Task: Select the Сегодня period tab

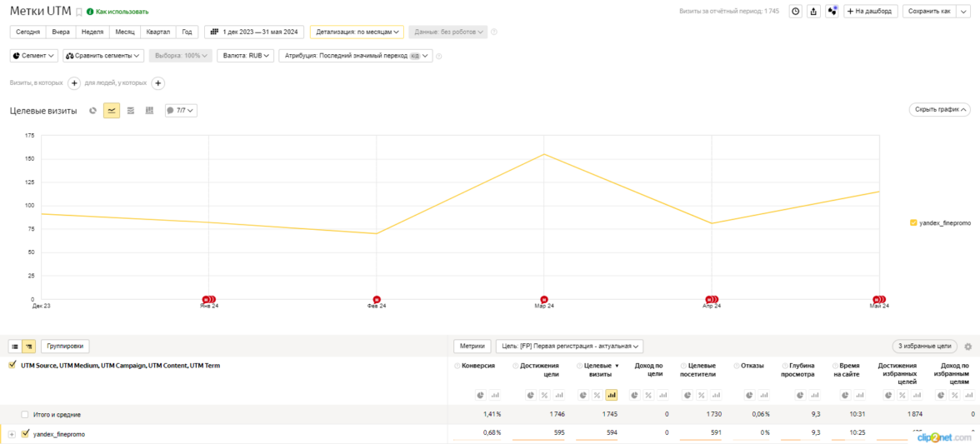Action: (27, 32)
